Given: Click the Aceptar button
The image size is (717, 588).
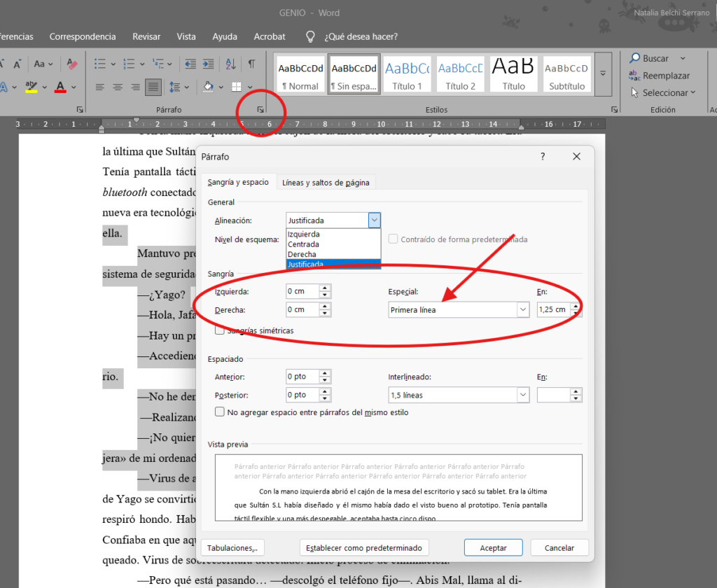Looking at the screenshot, I should [493, 548].
